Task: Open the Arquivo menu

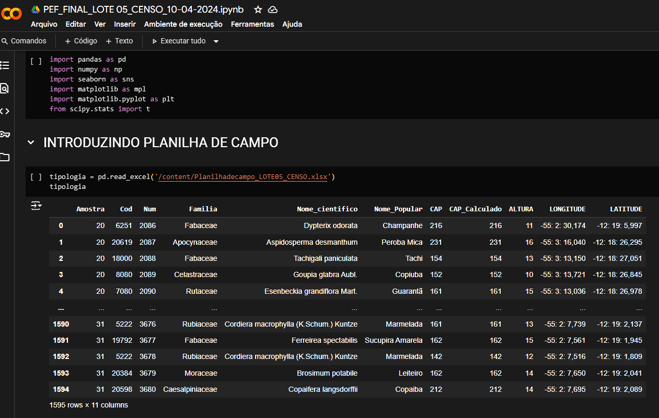Action: click(44, 24)
